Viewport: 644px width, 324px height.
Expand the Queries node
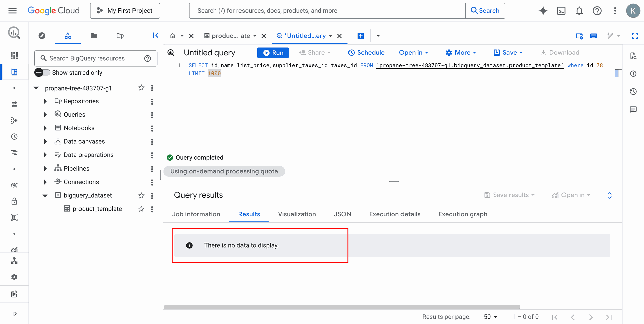click(x=45, y=115)
